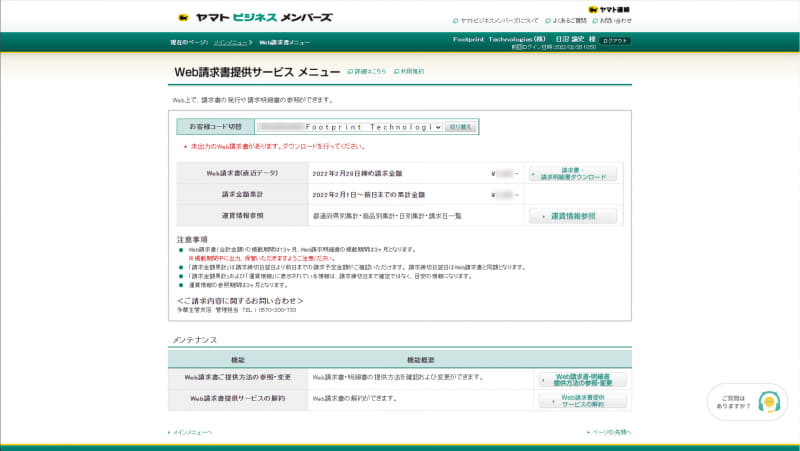Screen dimensions: 800x451
Task: Click the Web請求書(直近データ) row label
Action: tap(242, 173)
